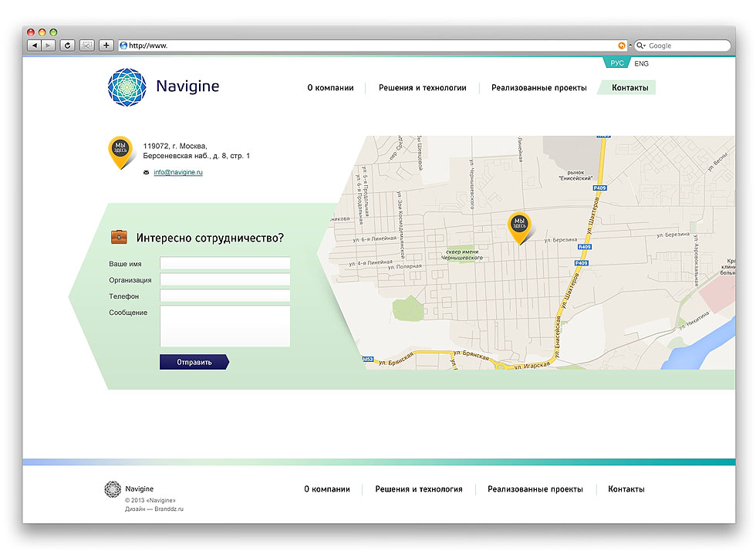The image size is (756, 551).
Task: Click the browser forward arrow button
Action: click(49, 46)
